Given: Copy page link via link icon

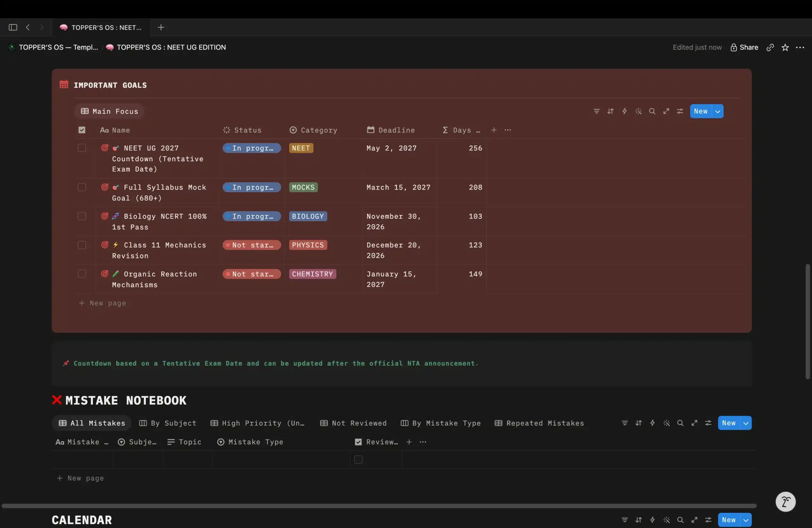Looking at the screenshot, I should [770, 48].
